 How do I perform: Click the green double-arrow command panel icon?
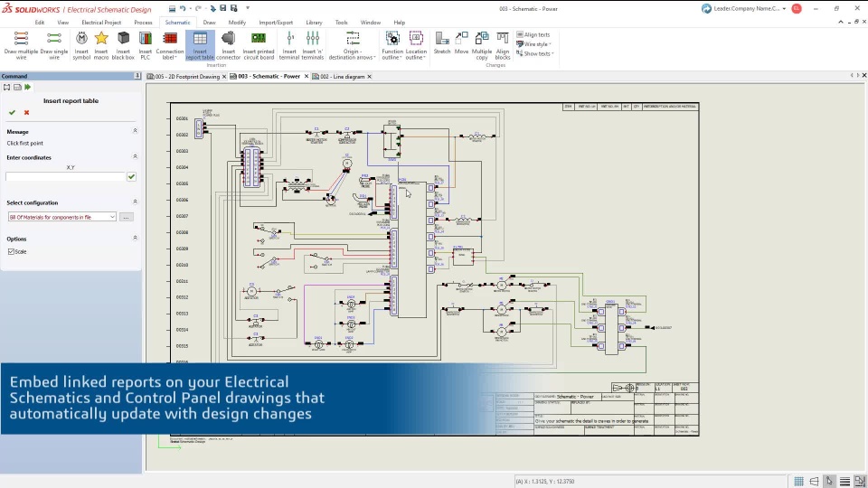(28, 87)
